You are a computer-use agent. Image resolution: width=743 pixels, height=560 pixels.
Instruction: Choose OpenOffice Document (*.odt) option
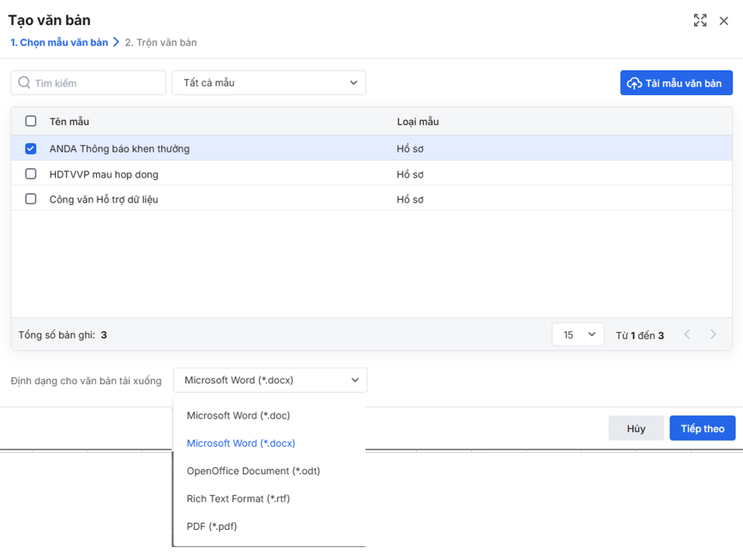point(253,471)
